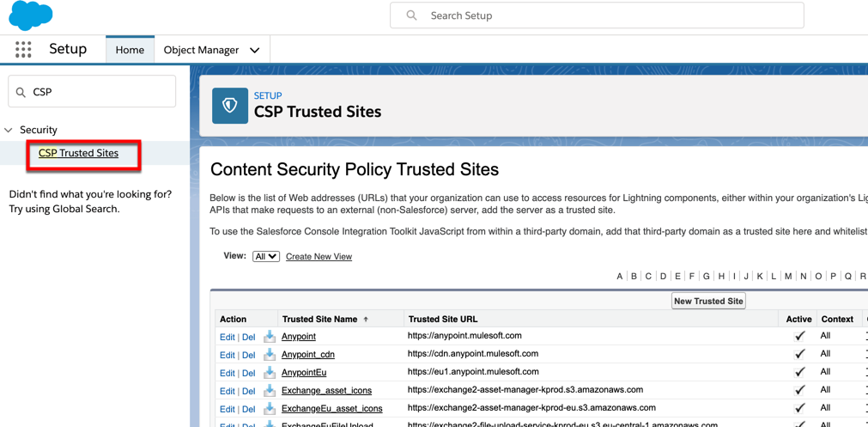The image size is (868, 427).
Task: Click the download icon beside ExchangeEu_asset_icons
Action: [x=270, y=409]
